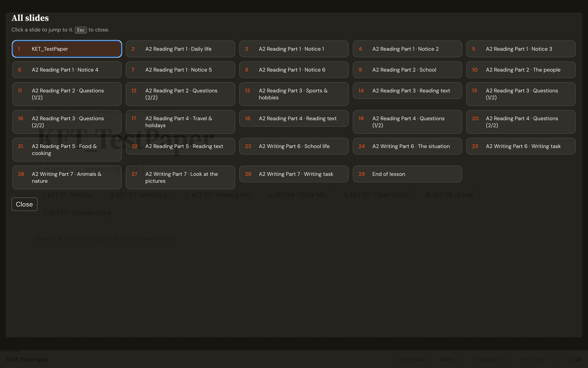
Task: Select slide 28 Part 7 Writing task
Action: (294, 174)
